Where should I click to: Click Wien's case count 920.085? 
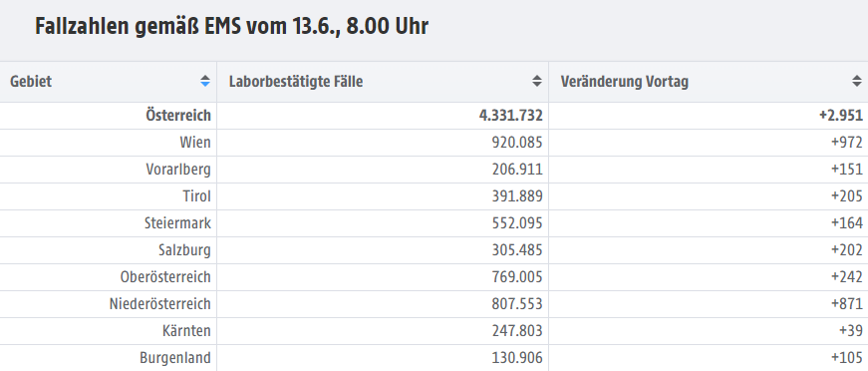[x=517, y=143]
